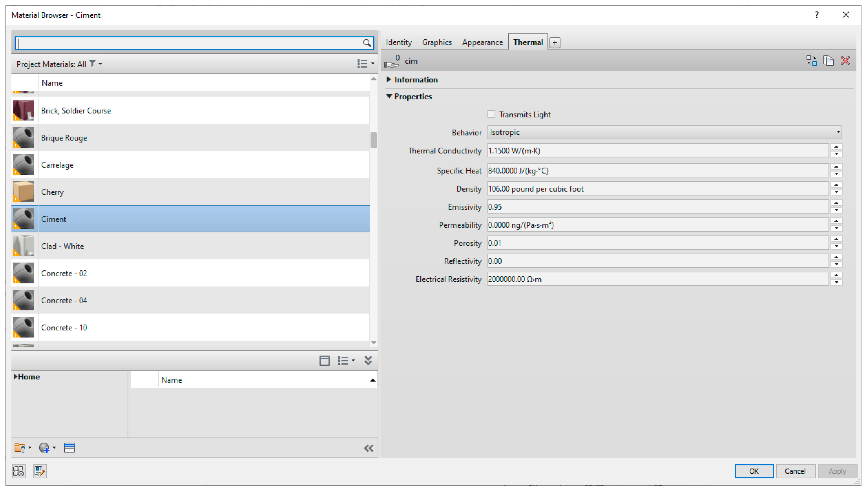Delete the thermal asset with red X
This screenshot has width=868, height=492.
point(845,60)
